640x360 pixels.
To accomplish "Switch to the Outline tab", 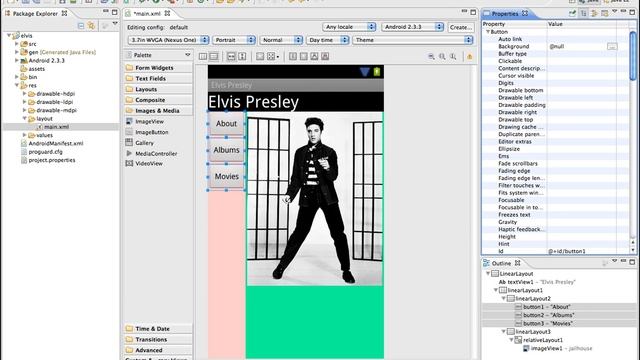I will [x=501, y=263].
